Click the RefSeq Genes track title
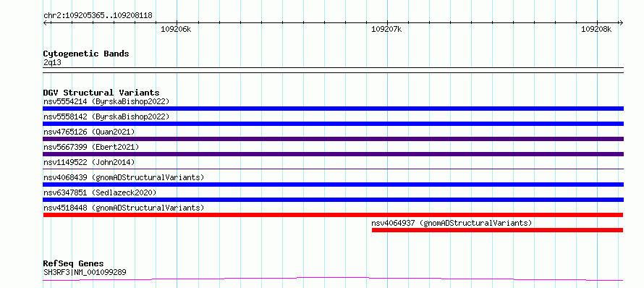 click(x=74, y=263)
